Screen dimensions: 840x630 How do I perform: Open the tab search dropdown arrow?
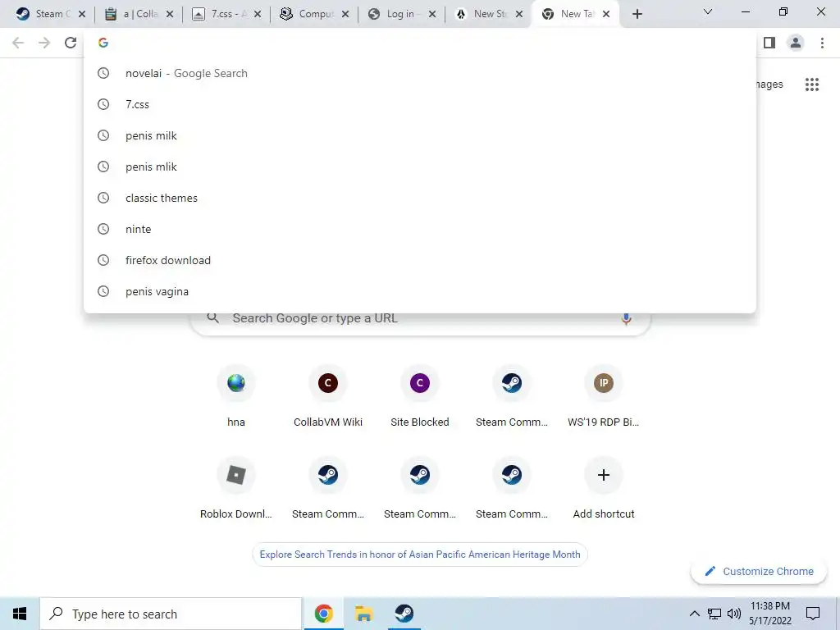708,11
